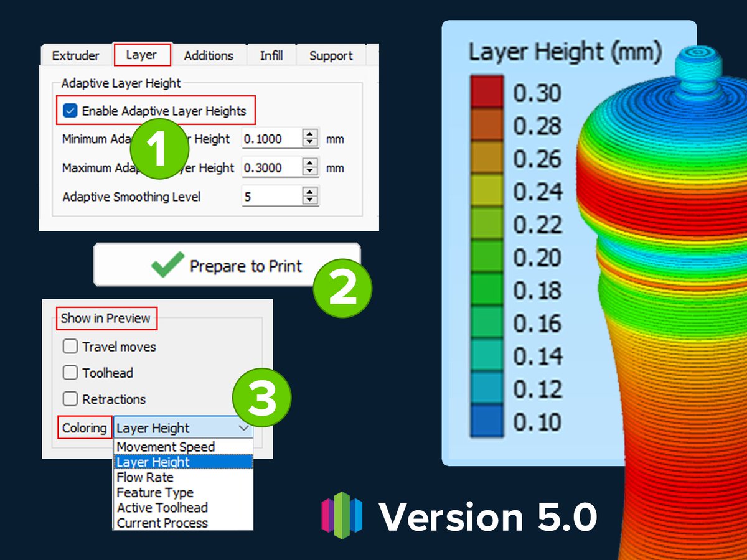This screenshot has height=560, width=747.
Task: Click the blue 0.10 legend swatch
Action: (486, 421)
